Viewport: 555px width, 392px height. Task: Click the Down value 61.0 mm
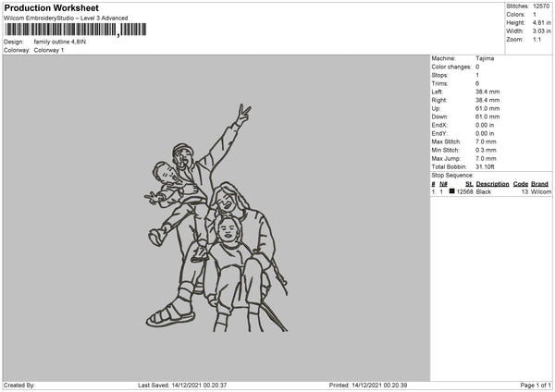(487, 116)
